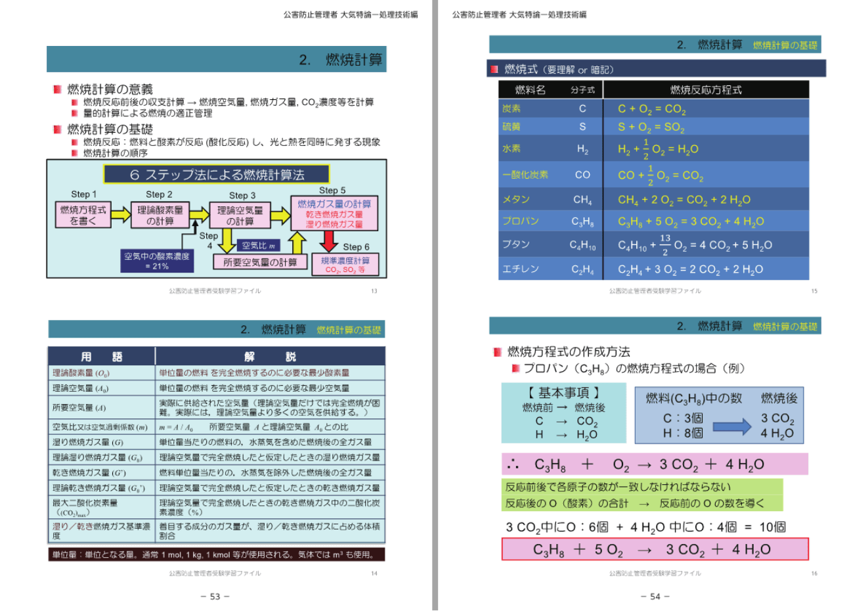
Task: Click the yellow-bordered box '6 ステップ法による燃焼計算法'
Action: (217, 174)
